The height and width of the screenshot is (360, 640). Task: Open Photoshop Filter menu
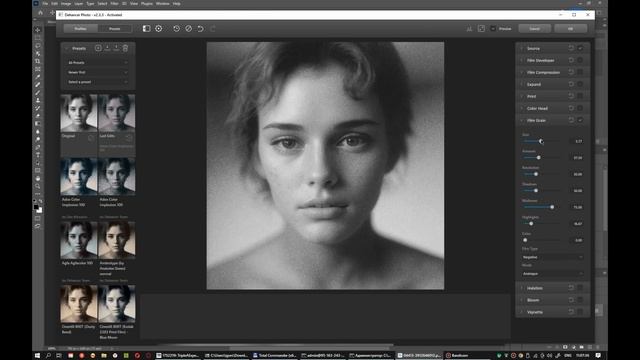tap(114, 4)
